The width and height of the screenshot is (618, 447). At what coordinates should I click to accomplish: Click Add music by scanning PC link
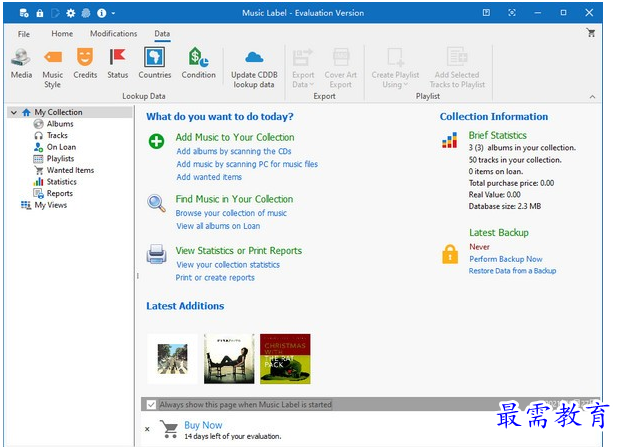tap(247, 164)
